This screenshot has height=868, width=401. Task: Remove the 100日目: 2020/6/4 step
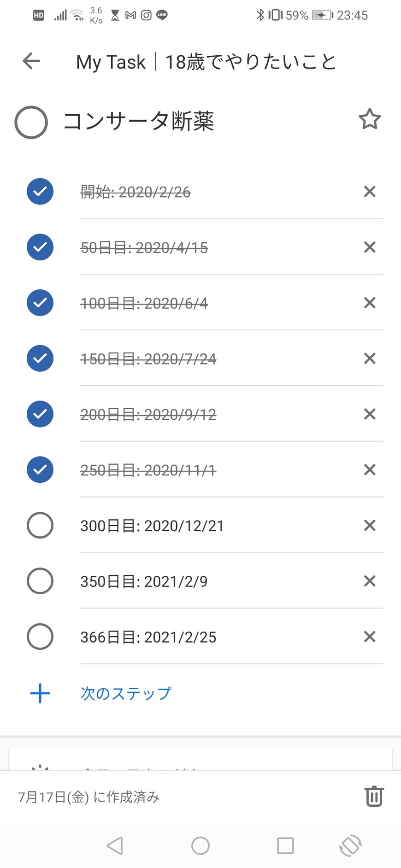[x=370, y=303]
